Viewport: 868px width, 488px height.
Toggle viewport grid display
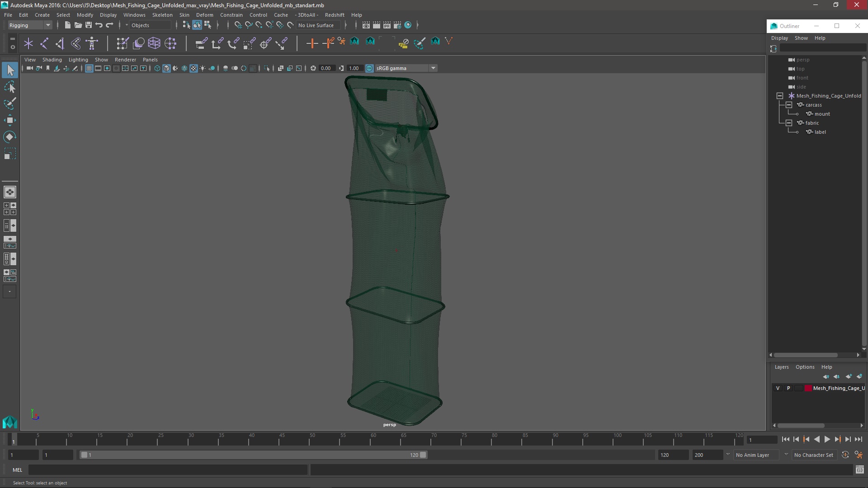pos(89,68)
